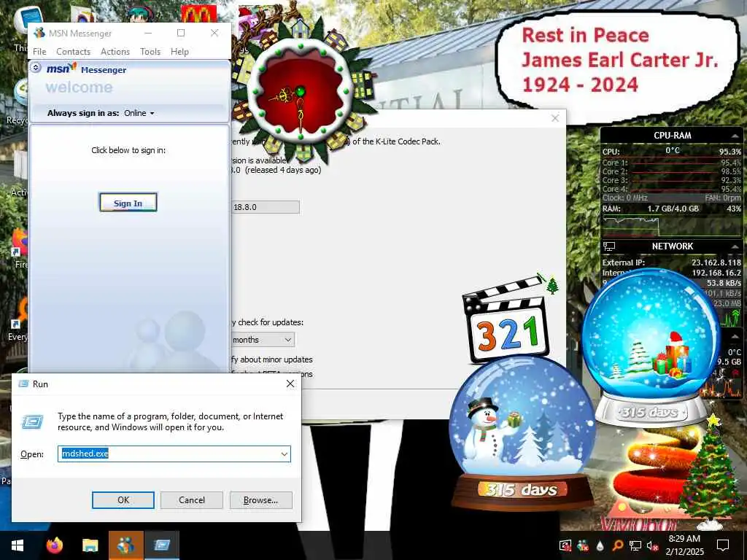Click the anime character desktop icon
Viewport: 747px width, 560px height.
coord(139,13)
